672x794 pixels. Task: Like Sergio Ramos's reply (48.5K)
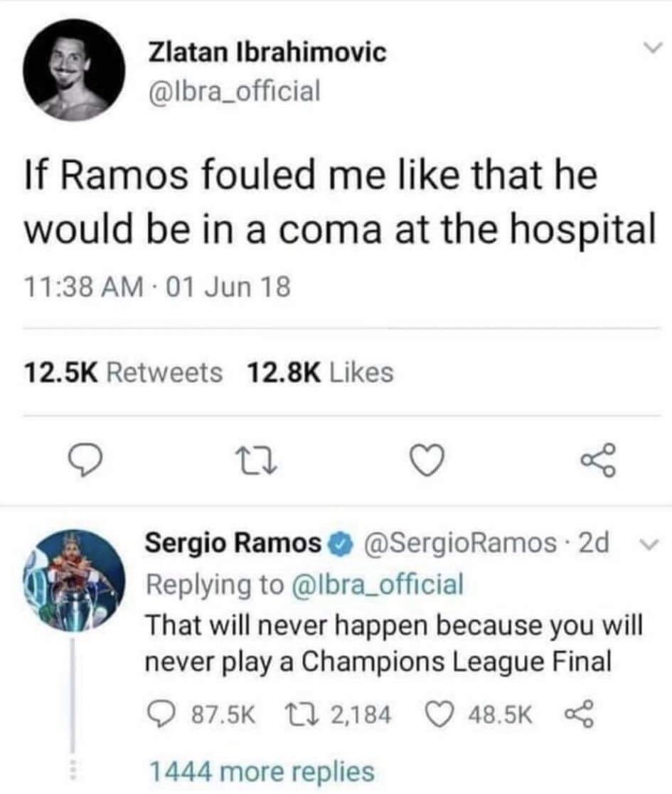[477, 714]
